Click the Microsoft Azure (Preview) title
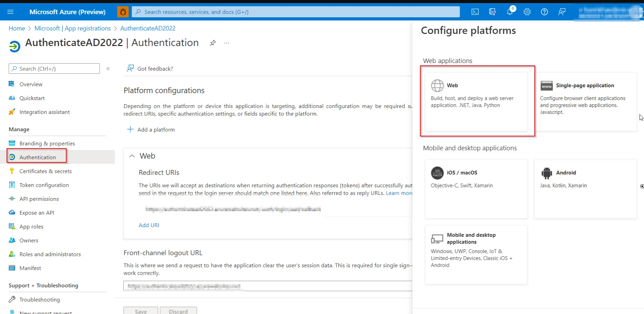This screenshot has height=314, width=644. [68, 12]
